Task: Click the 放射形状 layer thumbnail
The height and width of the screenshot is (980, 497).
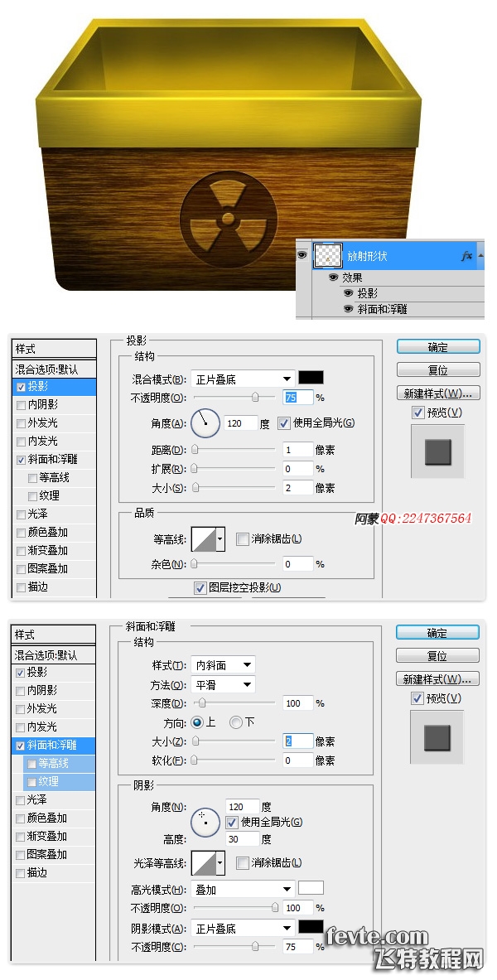Action: (x=327, y=256)
